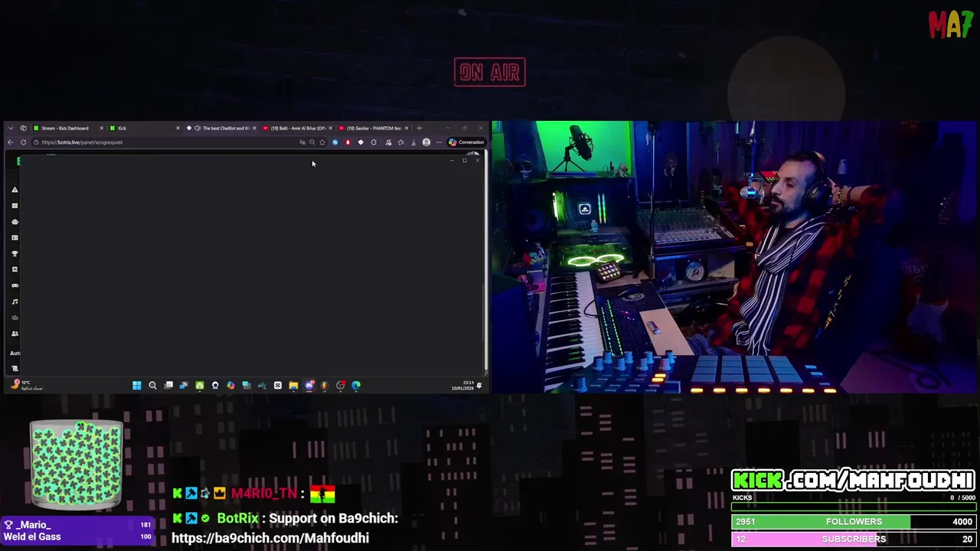Open the tab search dropdown chevron
This screenshot has height=551, width=980.
point(11,128)
